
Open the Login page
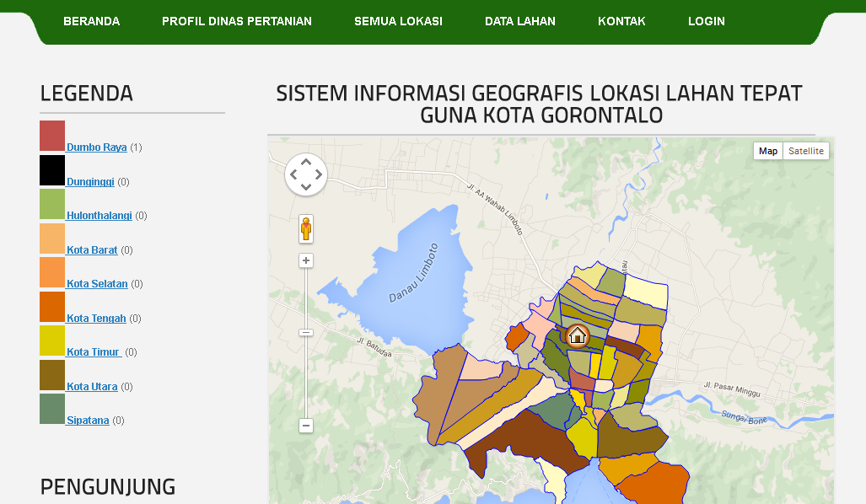pyautogui.click(x=707, y=21)
